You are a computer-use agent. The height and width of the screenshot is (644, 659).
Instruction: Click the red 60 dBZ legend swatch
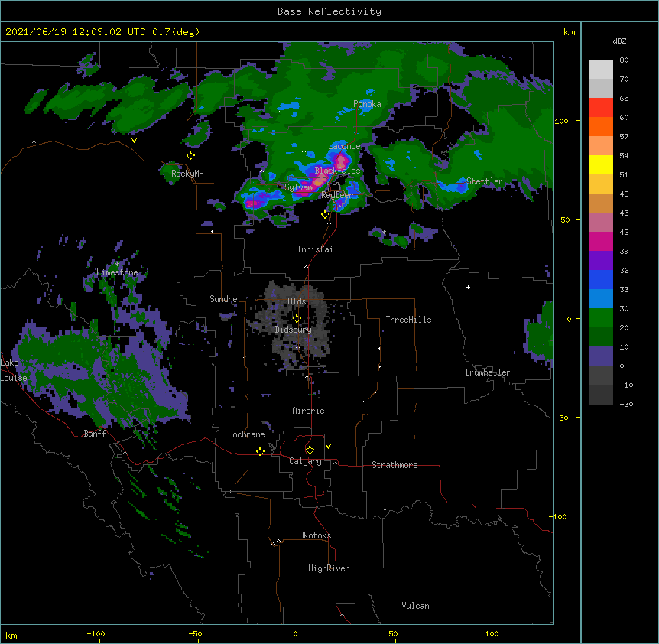coord(601,108)
